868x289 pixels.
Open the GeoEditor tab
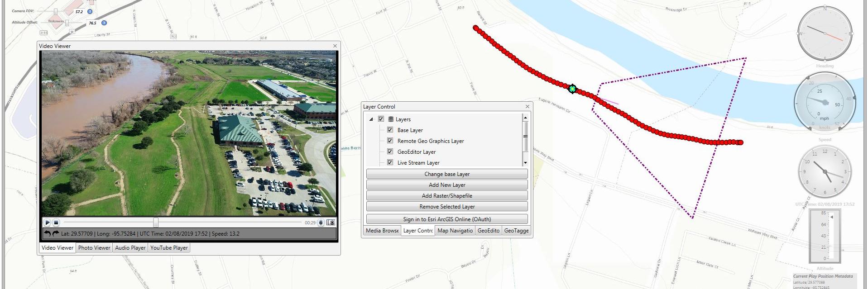click(489, 231)
